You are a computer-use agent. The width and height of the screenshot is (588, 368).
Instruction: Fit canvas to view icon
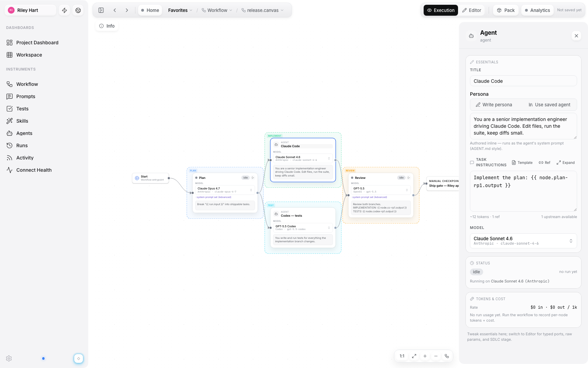(414, 356)
